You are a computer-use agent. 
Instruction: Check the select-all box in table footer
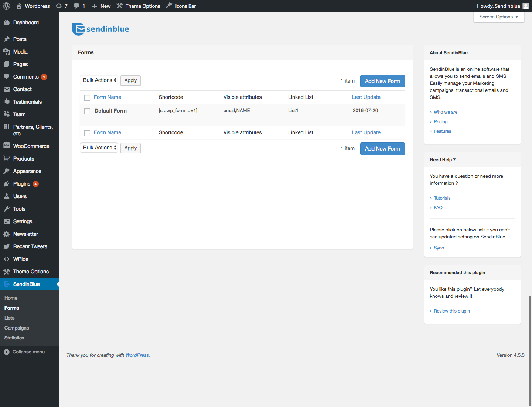pyautogui.click(x=87, y=133)
